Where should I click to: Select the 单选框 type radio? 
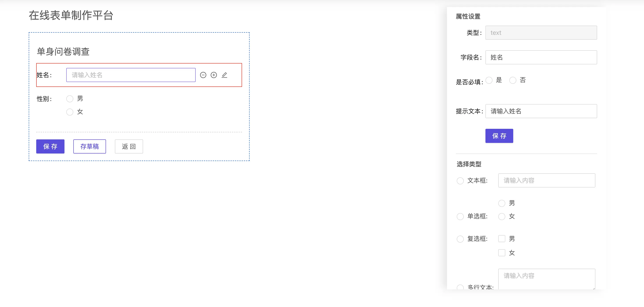click(x=460, y=216)
